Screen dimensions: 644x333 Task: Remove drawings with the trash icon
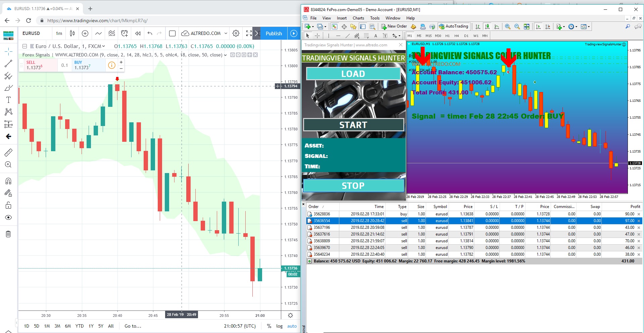(x=8, y=234)
